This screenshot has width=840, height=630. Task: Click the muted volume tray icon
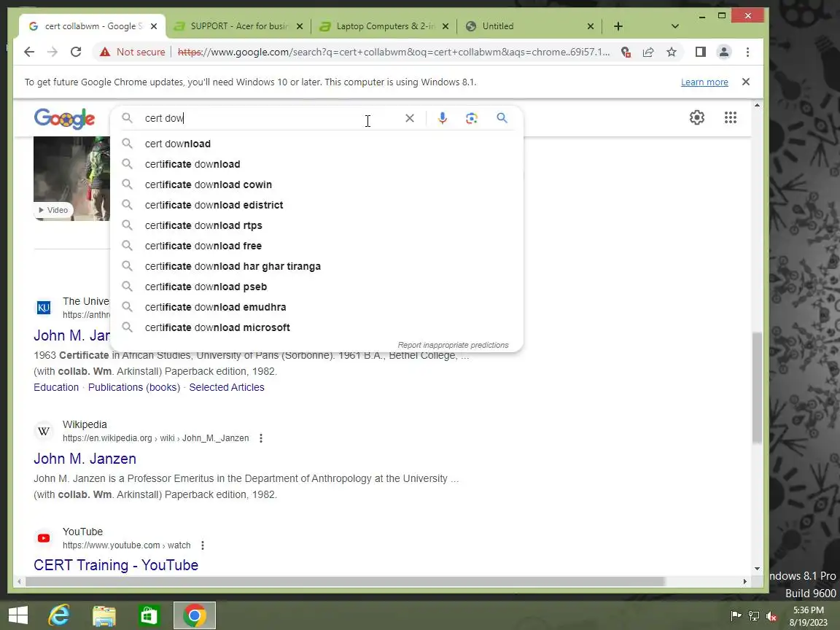pos(772,616)
